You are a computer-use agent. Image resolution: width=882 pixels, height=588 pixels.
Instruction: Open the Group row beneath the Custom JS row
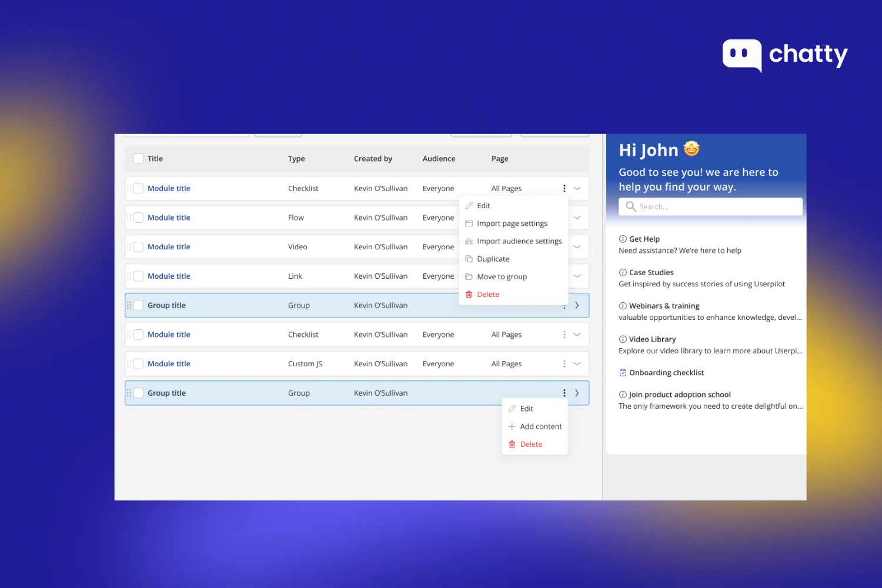click(x=577, y=393)
